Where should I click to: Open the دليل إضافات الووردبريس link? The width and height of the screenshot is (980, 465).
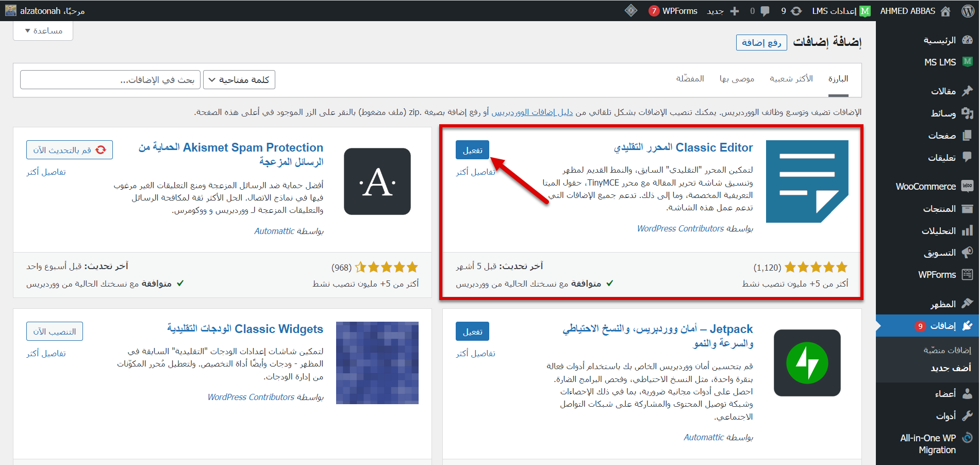click(x=532, y=112)
